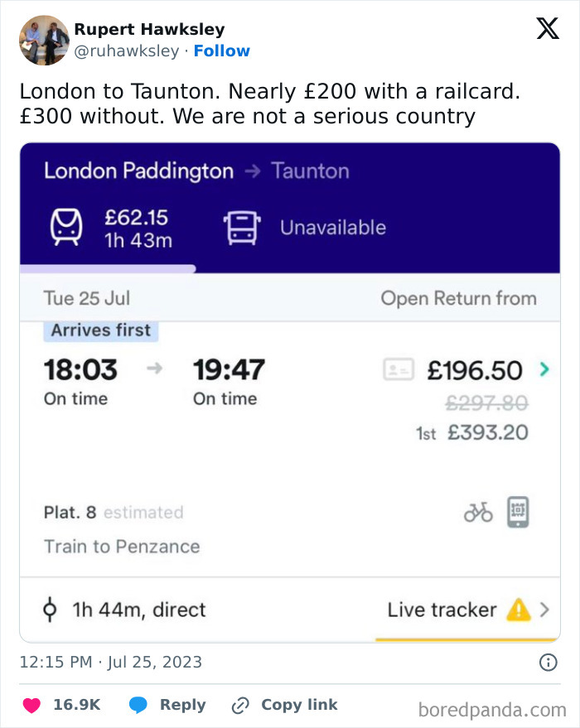Click the yellow warning triangle icon
This screenshot has height=728, width=580.
[x=518, y=610]
